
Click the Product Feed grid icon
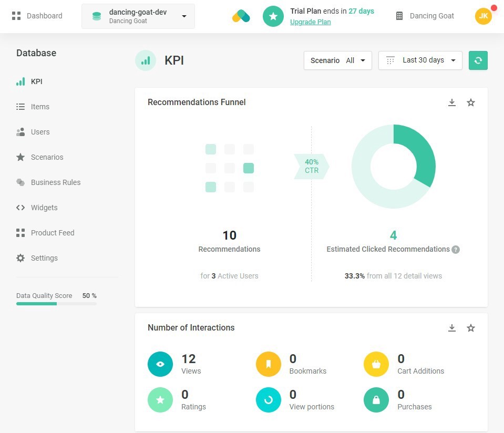20,233
